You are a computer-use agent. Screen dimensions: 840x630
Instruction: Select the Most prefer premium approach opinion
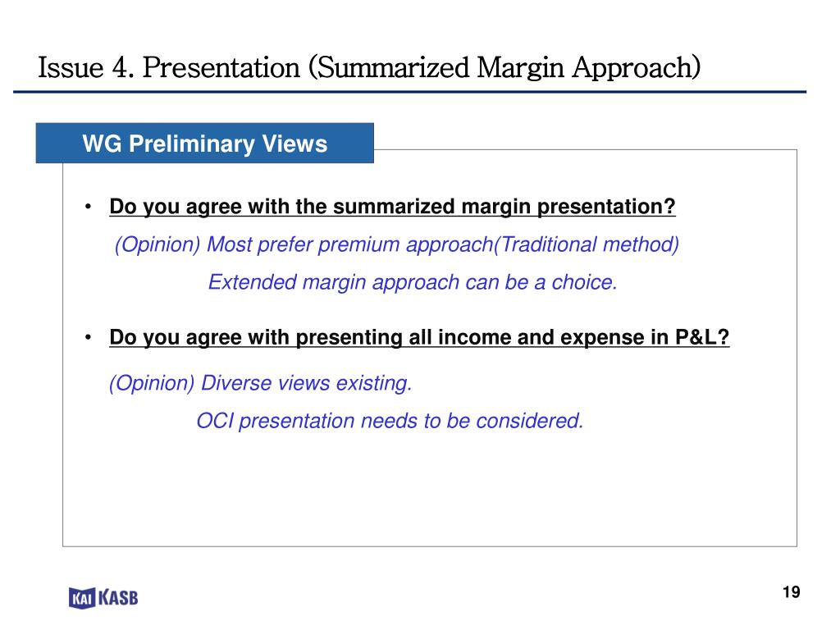(x=397, y=244)
